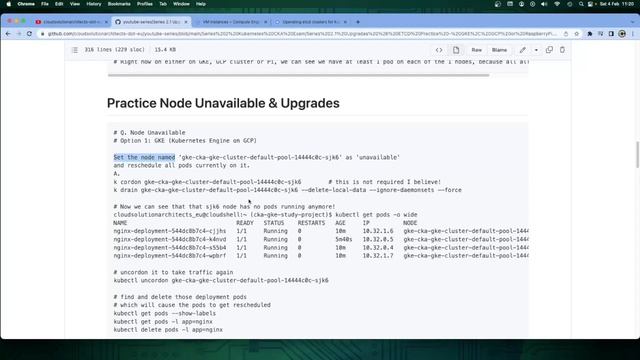Open the File menu
Viewport: 640px width, 360px height.
click(45, 4)
